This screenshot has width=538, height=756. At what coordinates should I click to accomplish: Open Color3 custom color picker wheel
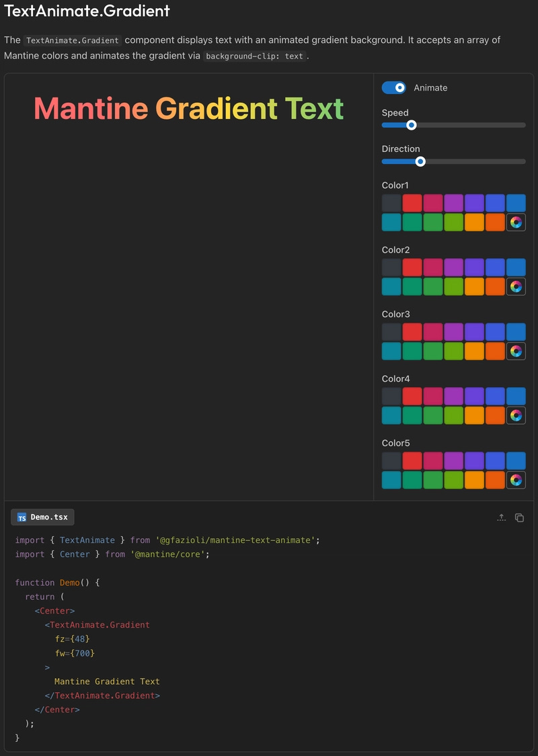coord(516,351)
